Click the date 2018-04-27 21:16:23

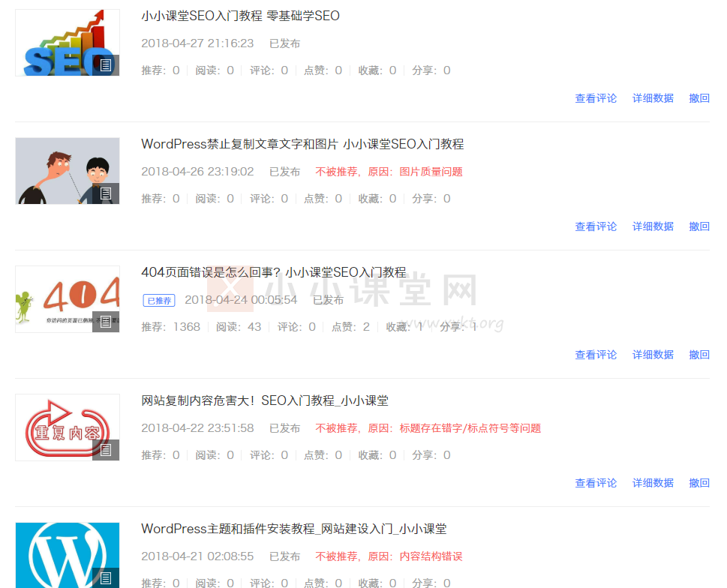(197, 43)
